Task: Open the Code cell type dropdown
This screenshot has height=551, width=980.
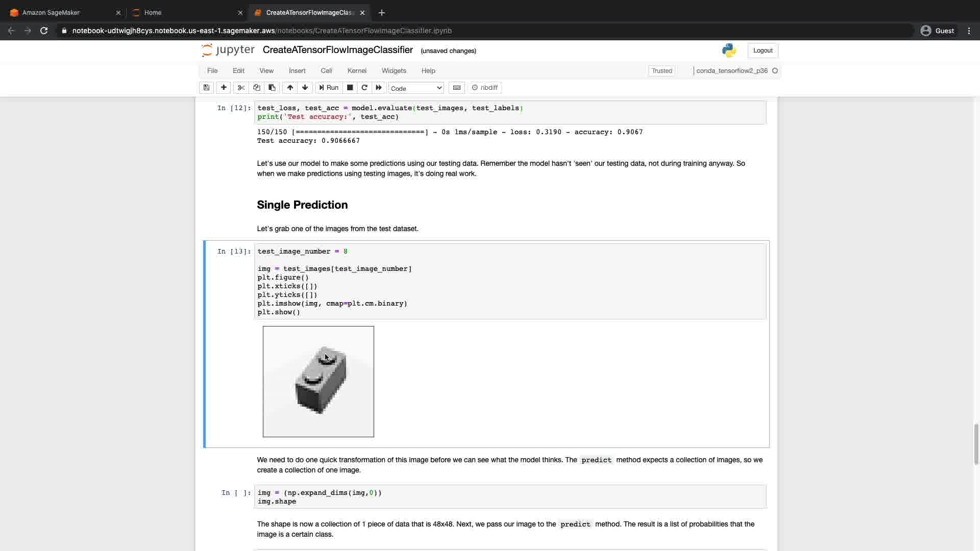Action: point(416,88)
